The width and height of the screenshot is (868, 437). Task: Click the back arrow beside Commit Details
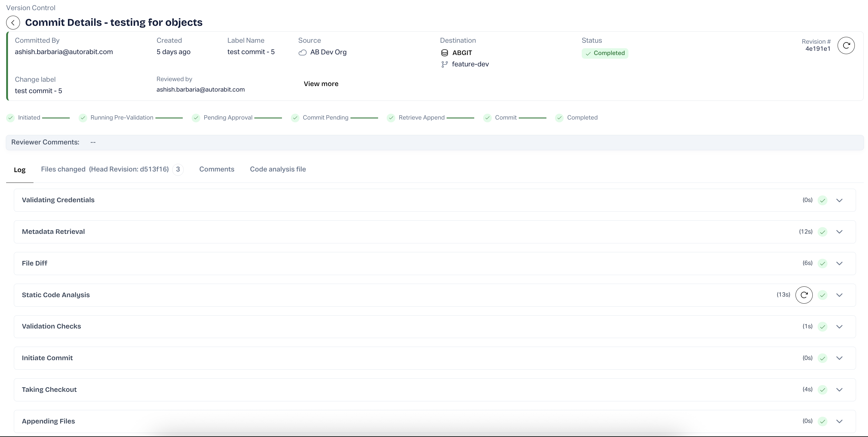[x=13, y=23]
